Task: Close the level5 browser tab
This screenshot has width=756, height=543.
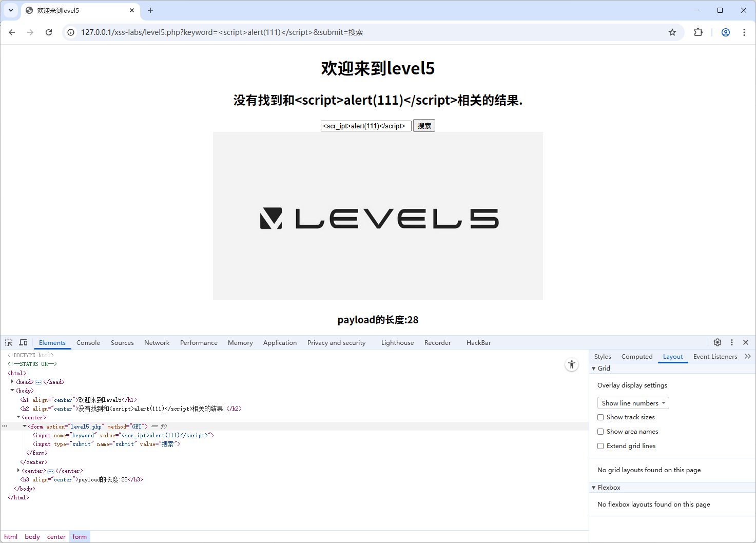Action: [x=132, y=10]
